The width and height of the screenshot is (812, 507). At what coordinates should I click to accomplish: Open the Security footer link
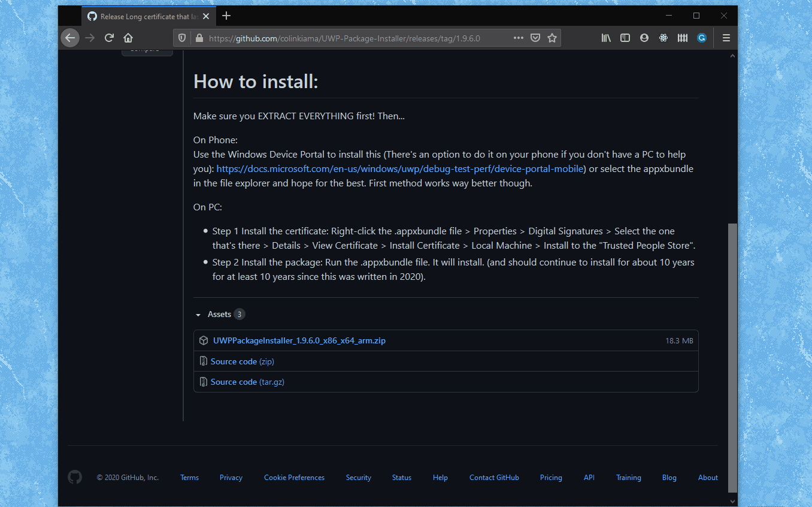point(359,478)
